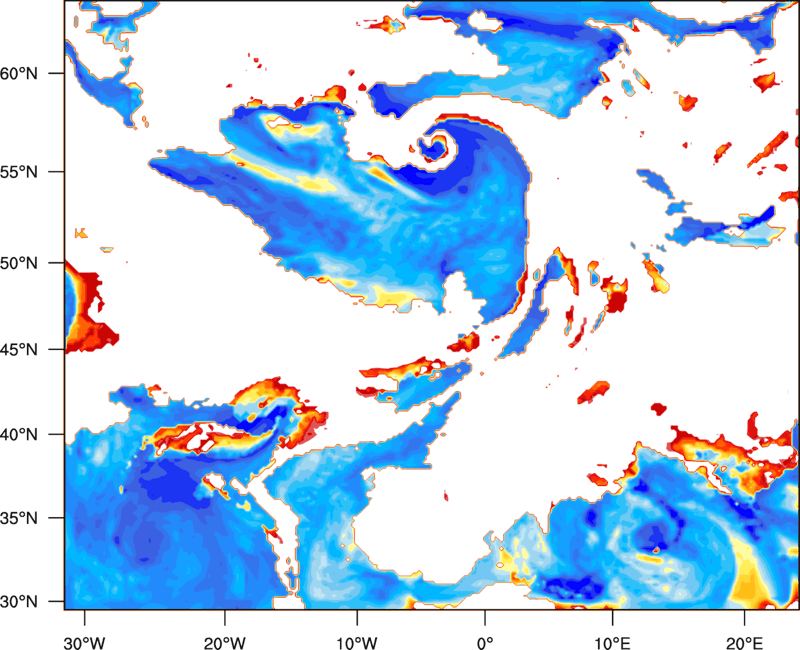The image size is (800, 650).
Task: Click the 50°N latitude label
Action: point(19,263)
